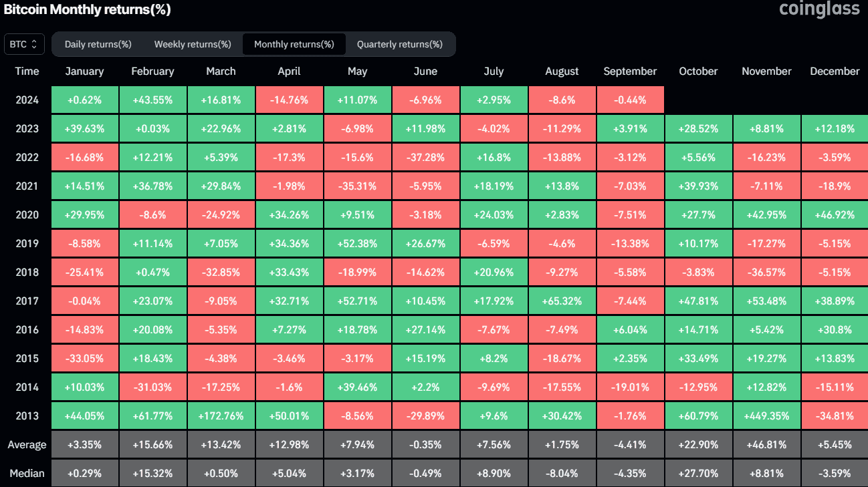This screenshot has width=868, height=487.
Task: Click the January column header
Action: click(84, 71)
